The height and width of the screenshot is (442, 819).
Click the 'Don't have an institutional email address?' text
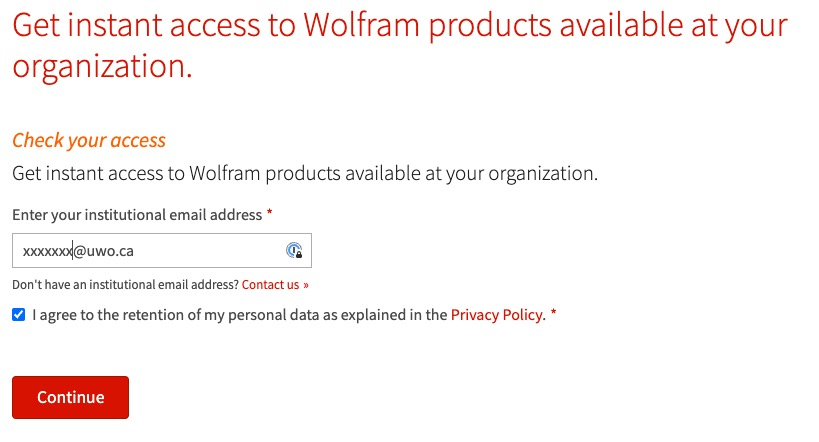tap(125, 285)
